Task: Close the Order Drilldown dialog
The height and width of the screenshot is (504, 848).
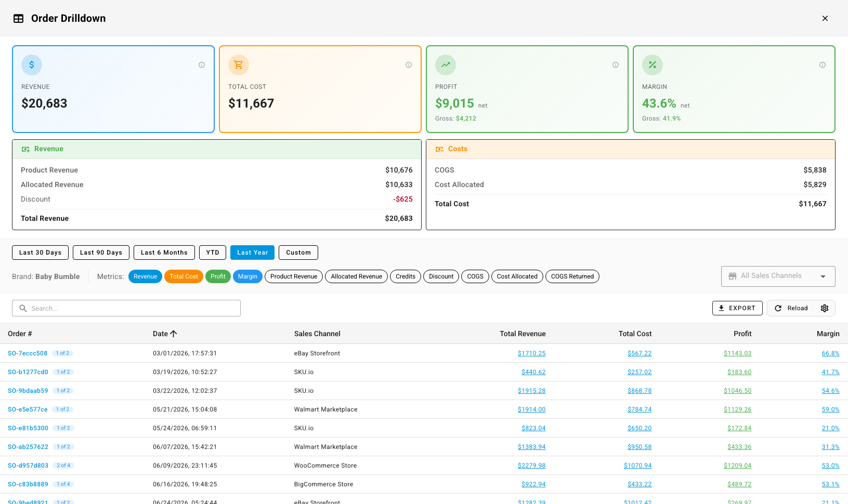Action: 825,18
